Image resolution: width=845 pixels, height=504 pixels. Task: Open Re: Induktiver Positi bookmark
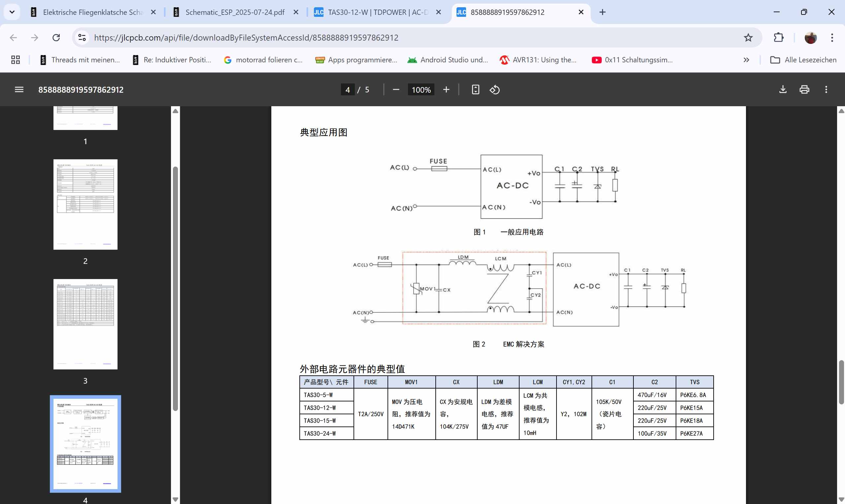click(172, 60)
